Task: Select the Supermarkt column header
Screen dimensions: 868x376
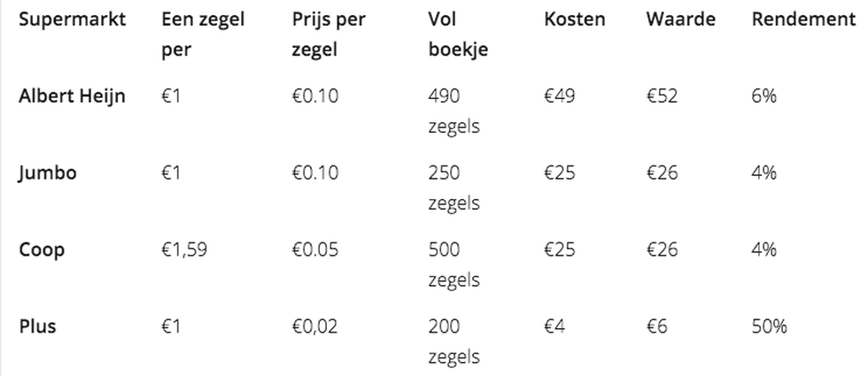Action: coord(72,19)
